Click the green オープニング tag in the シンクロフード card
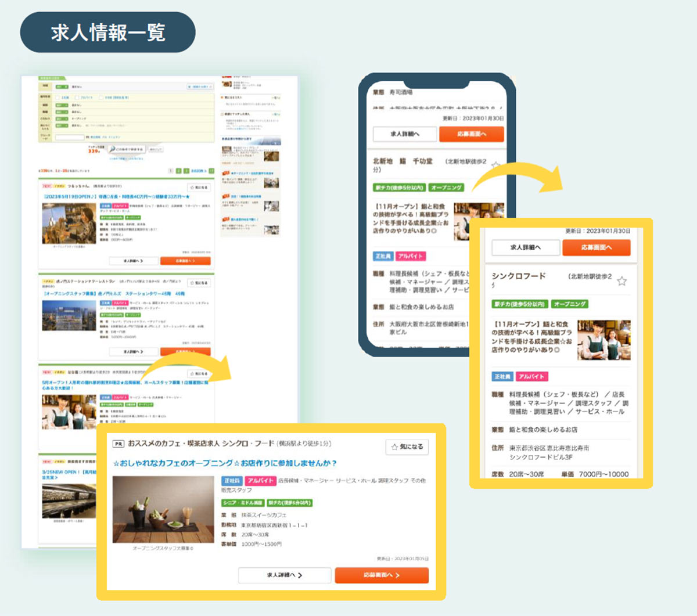The height and width of the screenshot is (616, 697). point(570,304)
